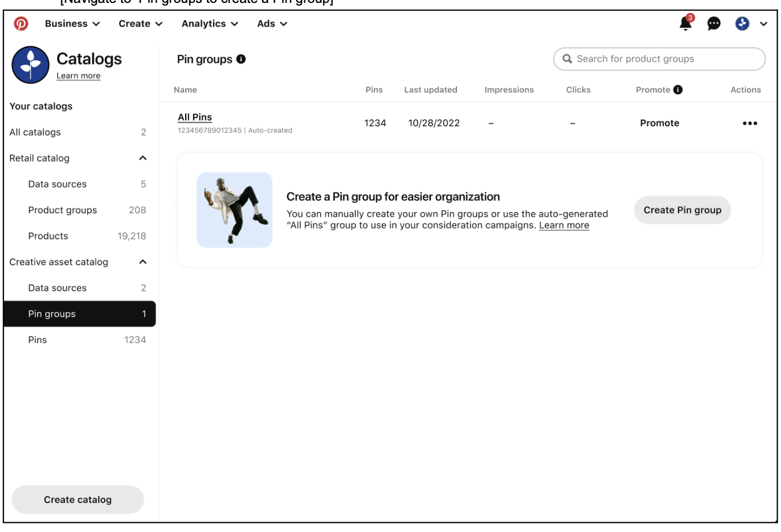
Task: Click the Search for product groups field
Action: pyautogui.click(x=660, y=59)
